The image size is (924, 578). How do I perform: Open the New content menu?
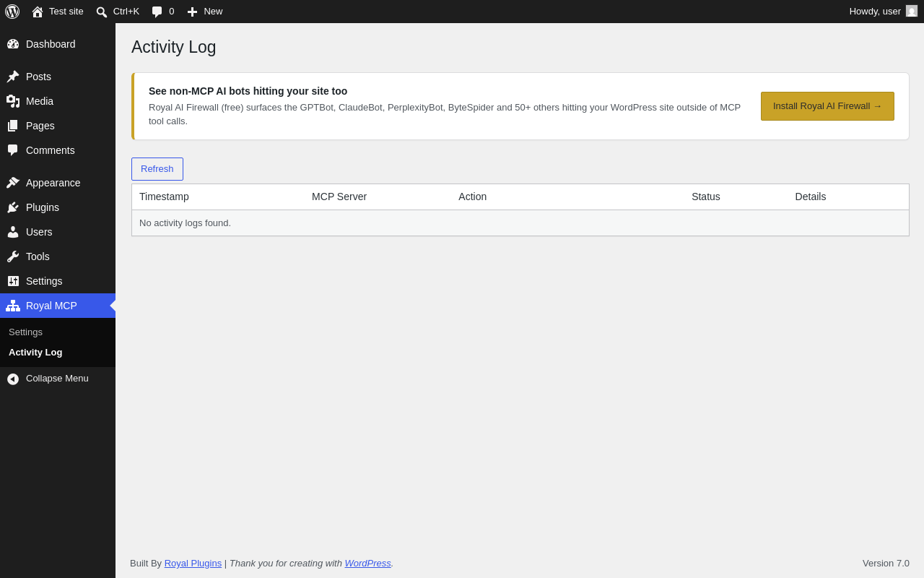click(205, 12)
